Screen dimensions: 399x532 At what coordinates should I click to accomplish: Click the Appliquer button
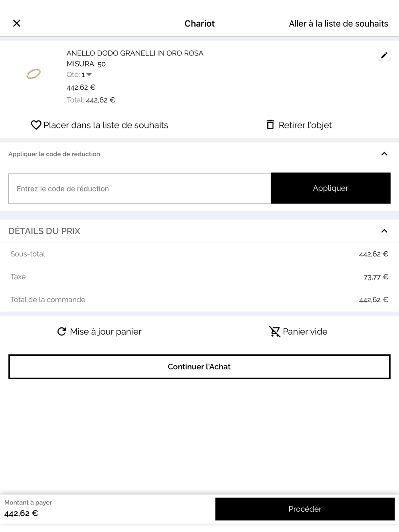click(x=330, y=188)
